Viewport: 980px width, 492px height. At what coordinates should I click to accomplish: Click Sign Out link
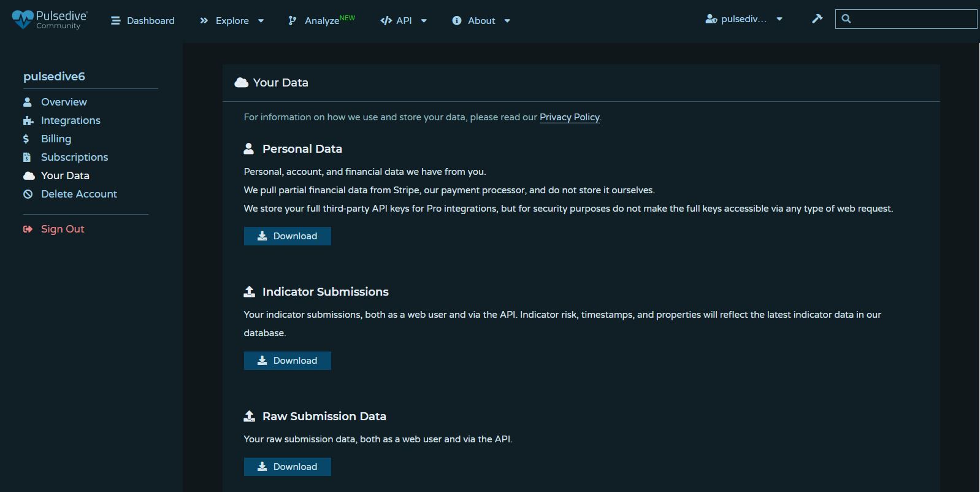click(63, 229)
